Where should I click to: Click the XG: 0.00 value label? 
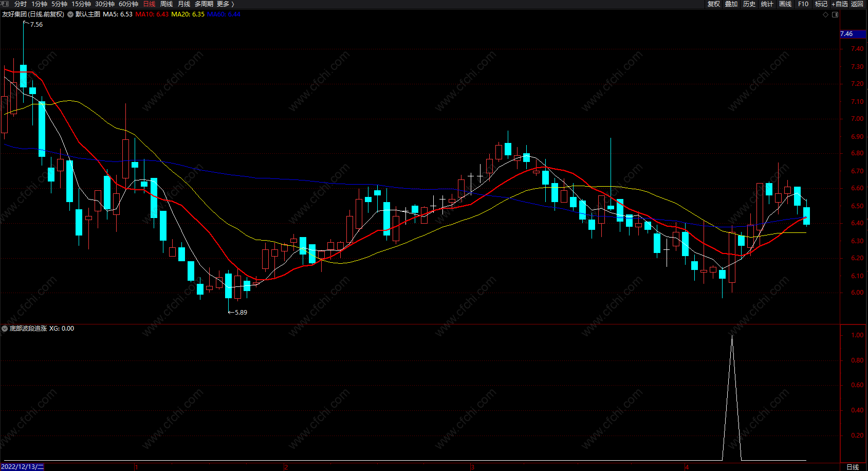pyautogui.click(x=62, y=329)
